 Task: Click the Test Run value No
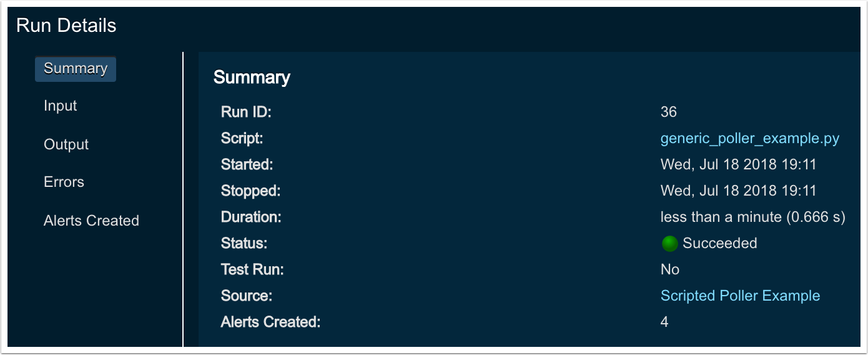point(669,270)
